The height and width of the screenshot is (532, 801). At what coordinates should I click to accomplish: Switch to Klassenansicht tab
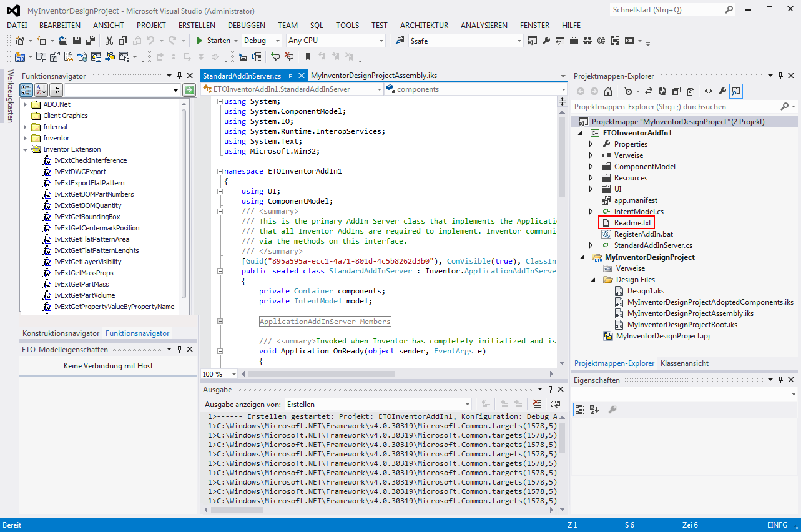pyautogui.click(x=684, y=363)
